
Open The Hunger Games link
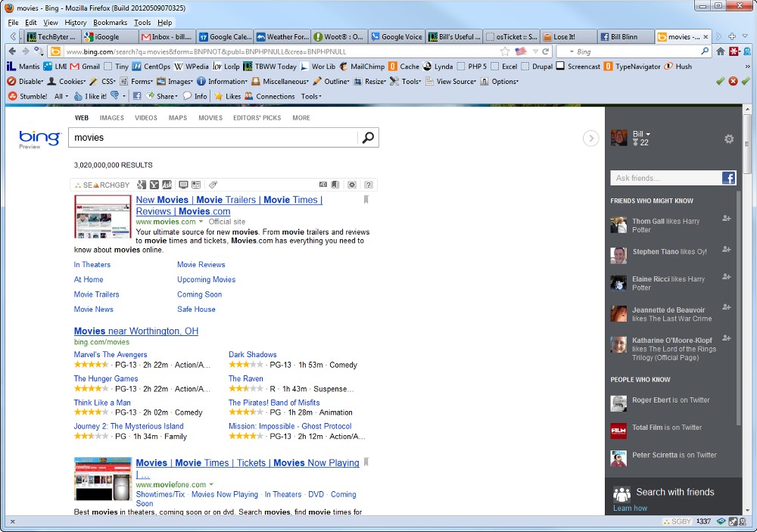click(106, 378)
